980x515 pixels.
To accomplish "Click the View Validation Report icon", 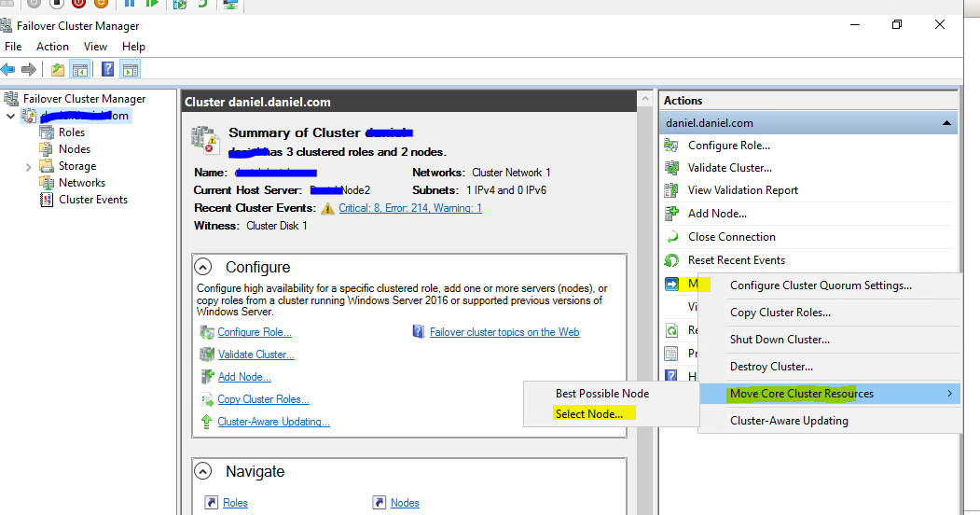I will click(x=671, y=190).
